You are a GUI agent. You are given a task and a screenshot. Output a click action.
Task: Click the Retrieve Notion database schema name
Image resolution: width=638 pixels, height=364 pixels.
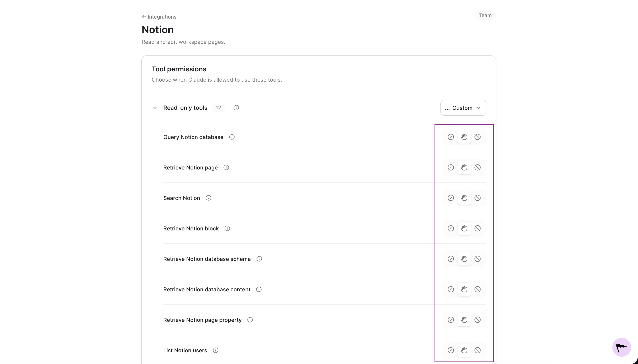(207, 259)
